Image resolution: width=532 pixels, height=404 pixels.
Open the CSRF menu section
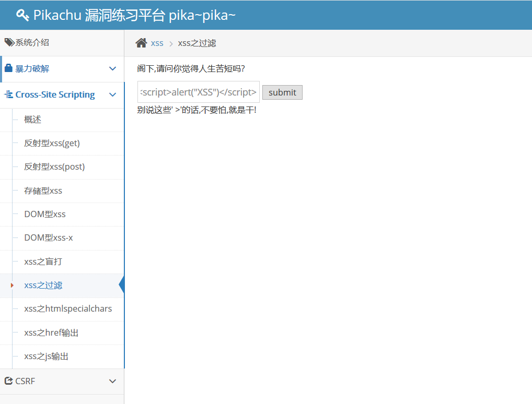pos(62,381)
